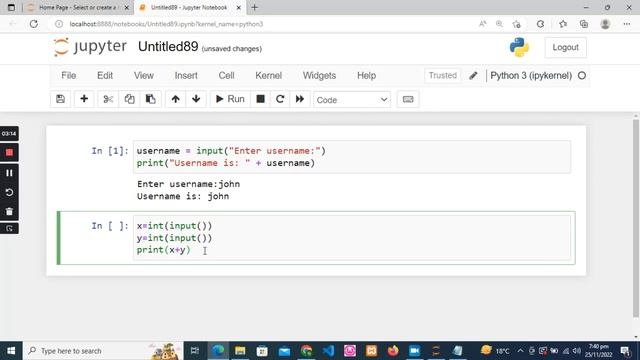The width and height of the screenshot is (640, 360).
Task: Switch to the Home Page browser tab
Action: point(78,7)
